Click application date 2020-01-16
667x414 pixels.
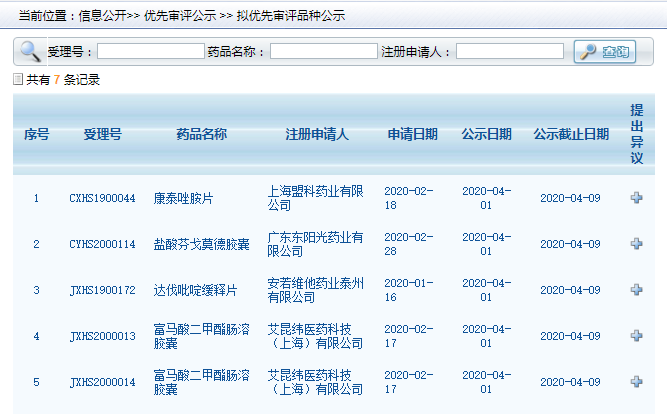[409, 290]
